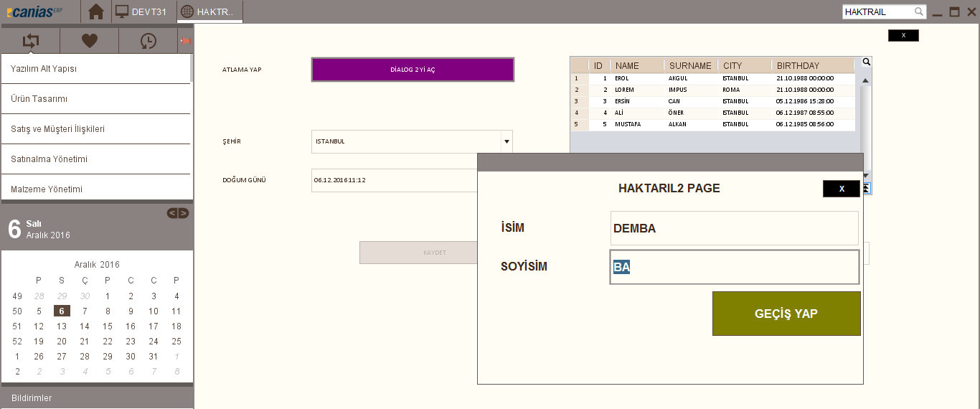Click the red pin icon
Viewport: 980px width, 409px height.
(x=185, y=41)
